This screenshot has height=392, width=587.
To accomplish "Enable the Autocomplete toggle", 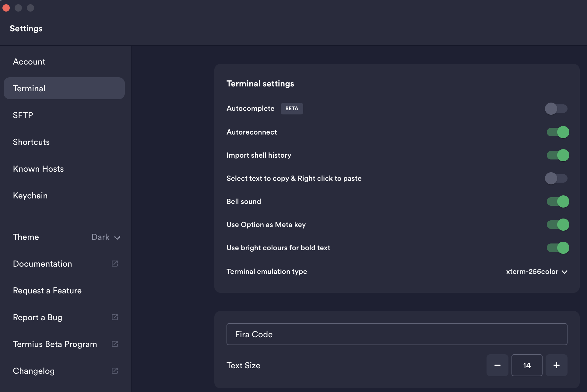I will click(x=556, y=109).
